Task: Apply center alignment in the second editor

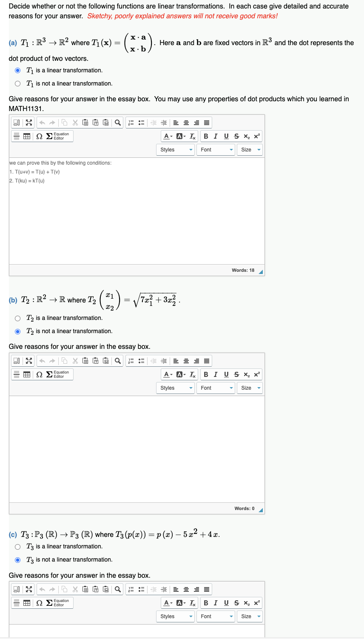Action: [186, 361]
